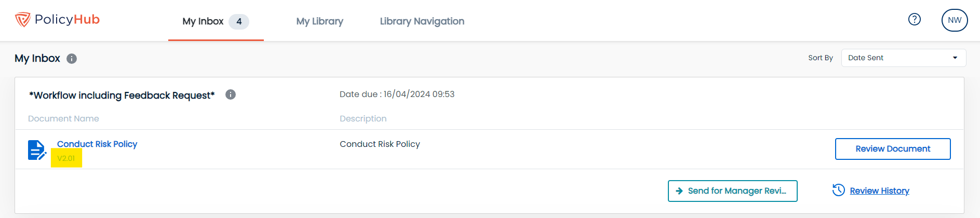This screenshot has width=980, height=218.
Task: Go to the Library Navigation tab
Action: click(422, 21)
